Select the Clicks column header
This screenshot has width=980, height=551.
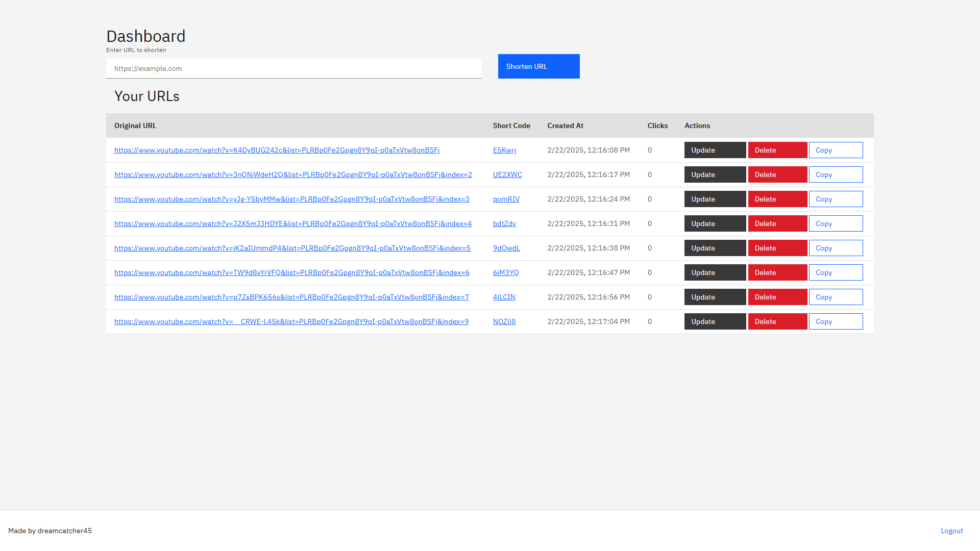click(x=657, y=126)
